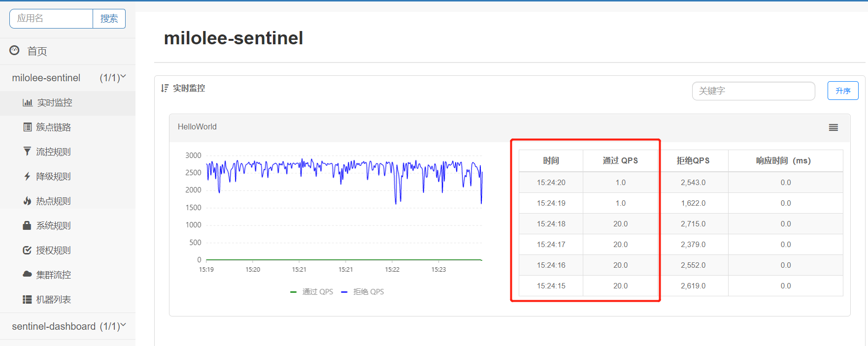Focus the 关键字 filter field
868x346 pixels.
click(753, 91)
